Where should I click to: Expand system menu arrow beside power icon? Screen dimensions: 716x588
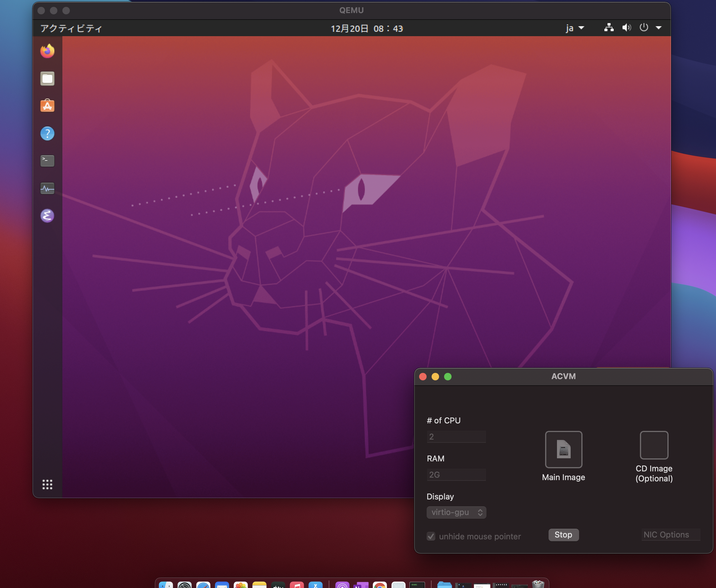(x=658, y=28)
